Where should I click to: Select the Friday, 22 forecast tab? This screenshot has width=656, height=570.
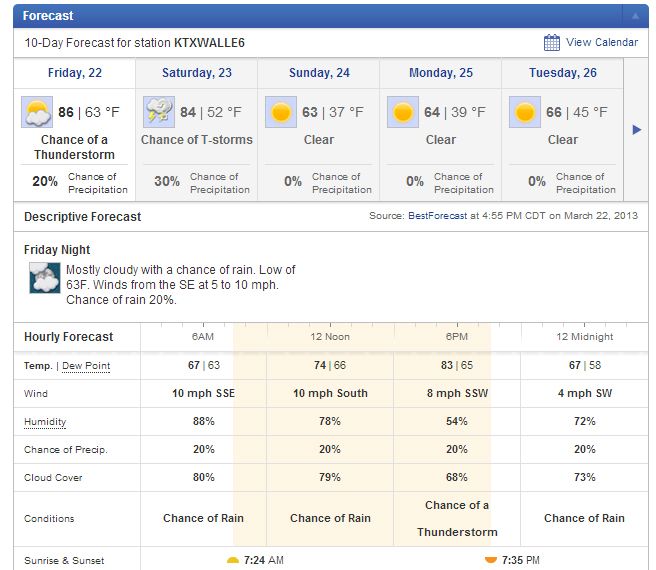75,73
